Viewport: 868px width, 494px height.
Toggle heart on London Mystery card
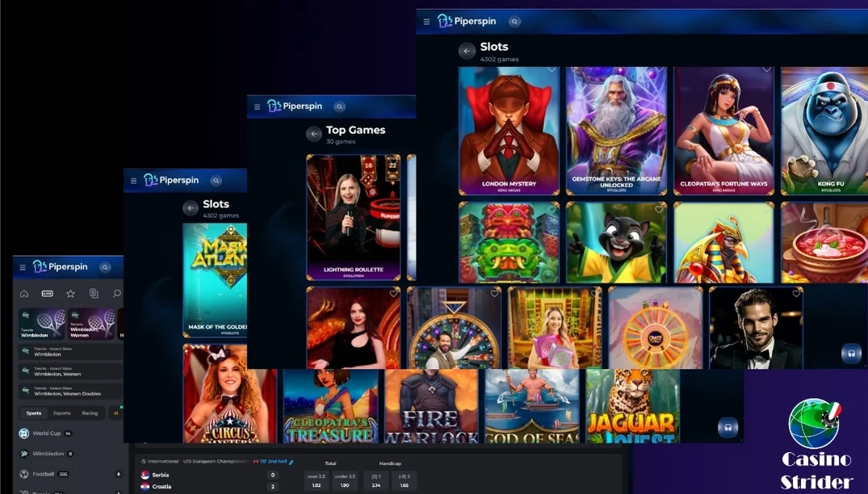click(552, 69)
